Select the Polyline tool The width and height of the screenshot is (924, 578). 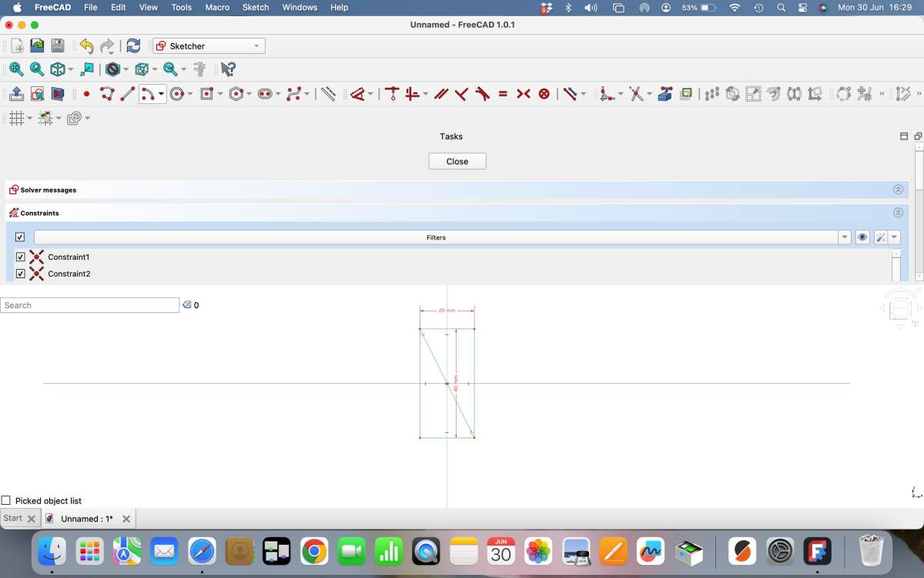107,94
